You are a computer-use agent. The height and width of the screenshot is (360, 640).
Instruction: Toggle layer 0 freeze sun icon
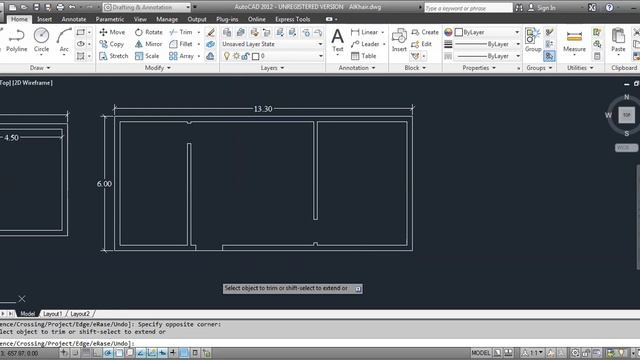pos(236,56)
